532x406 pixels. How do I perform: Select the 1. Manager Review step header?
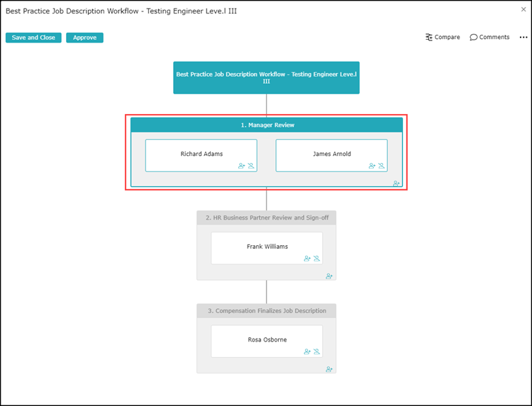(x=267, y=125)
